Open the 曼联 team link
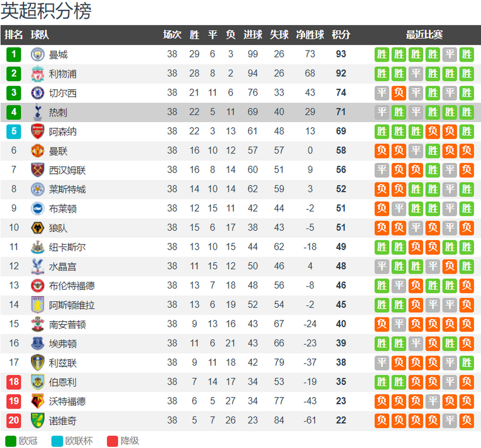The image size is (481, 448). [58, 151]
